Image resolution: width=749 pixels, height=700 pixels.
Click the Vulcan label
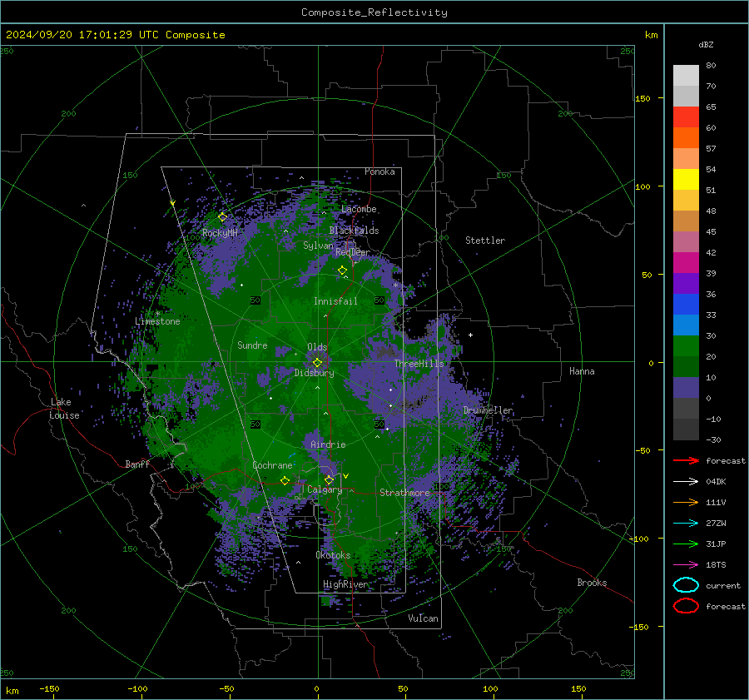click(423, 618)
